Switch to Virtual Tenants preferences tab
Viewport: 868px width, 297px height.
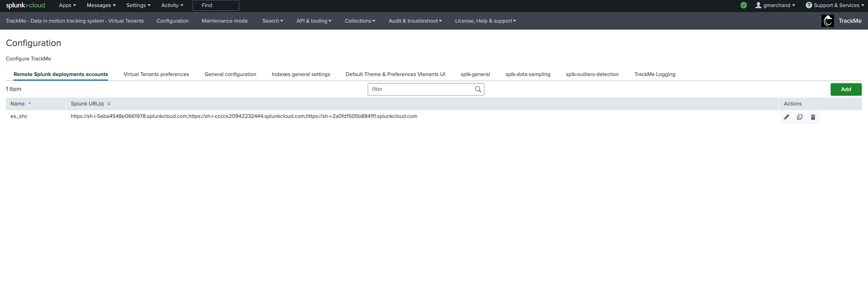156,74
